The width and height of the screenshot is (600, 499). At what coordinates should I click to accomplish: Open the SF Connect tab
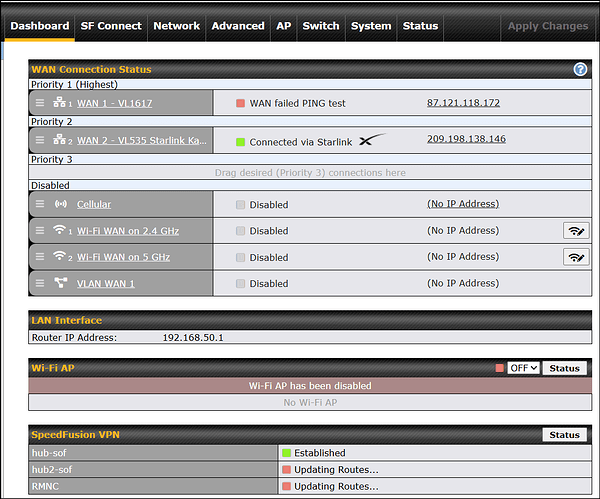click(111, 26)
